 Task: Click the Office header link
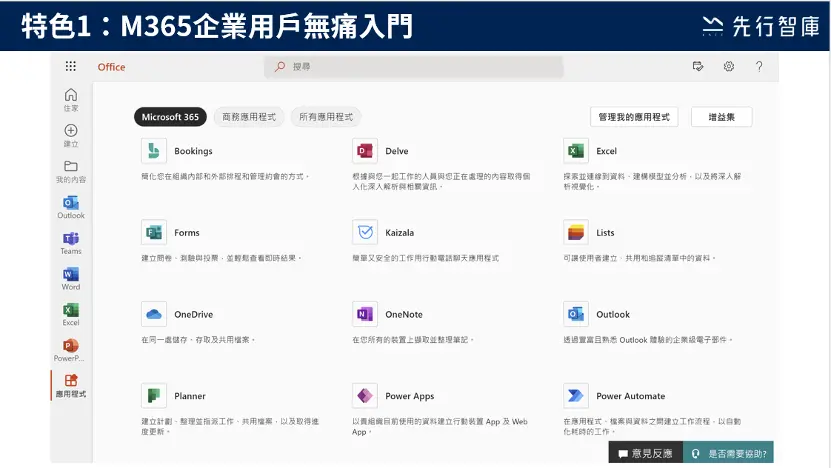111,67
